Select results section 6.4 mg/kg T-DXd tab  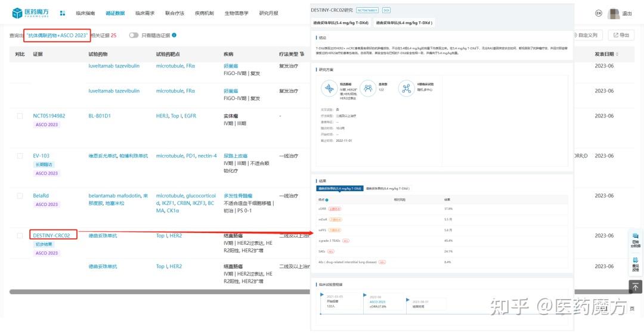pyautogui.click(x=388, y=188)
